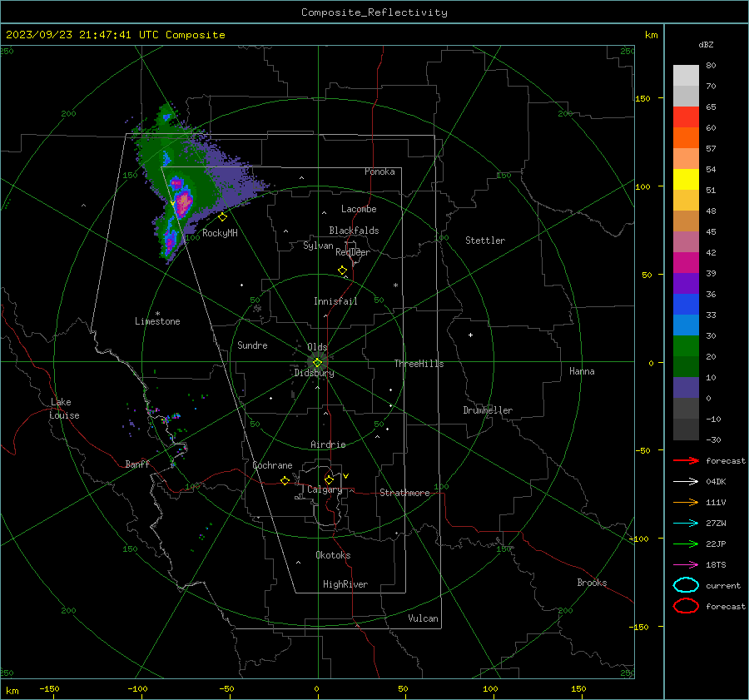Image resolution: width=749 pixels, height=700 pixels.
Task: Click the white 04DK arrow icon
Action: click(686, 482)
